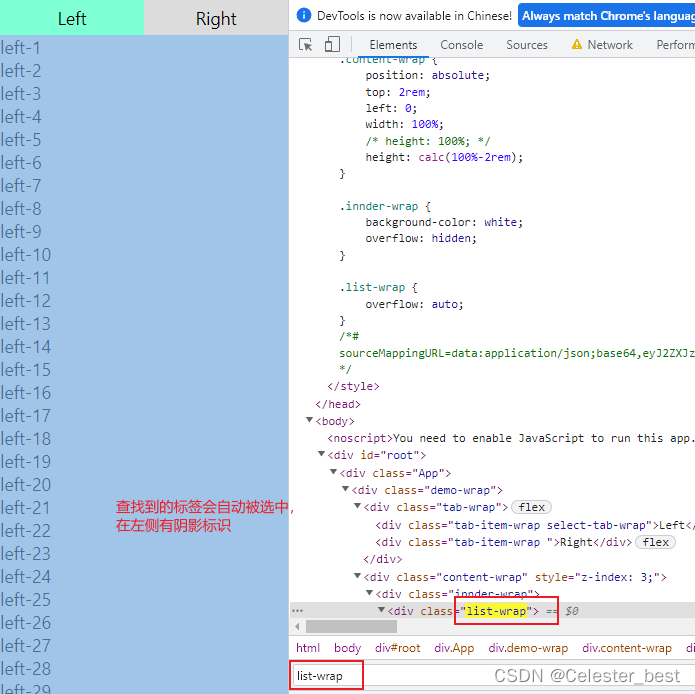This screenshot has width=695, height=694.
Task: Toggle the flex badge on the Right tab-item-wrap
Action: tap(656, 542)
